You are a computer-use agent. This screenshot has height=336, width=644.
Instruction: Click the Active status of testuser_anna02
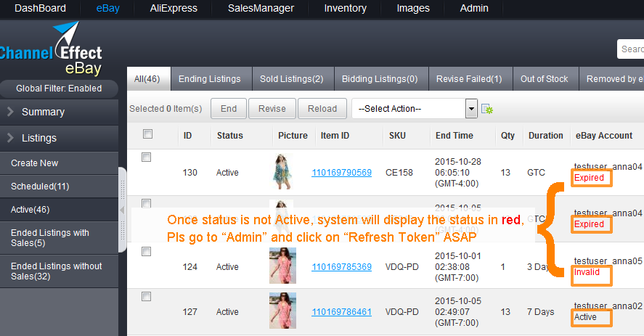pos(585,317)
